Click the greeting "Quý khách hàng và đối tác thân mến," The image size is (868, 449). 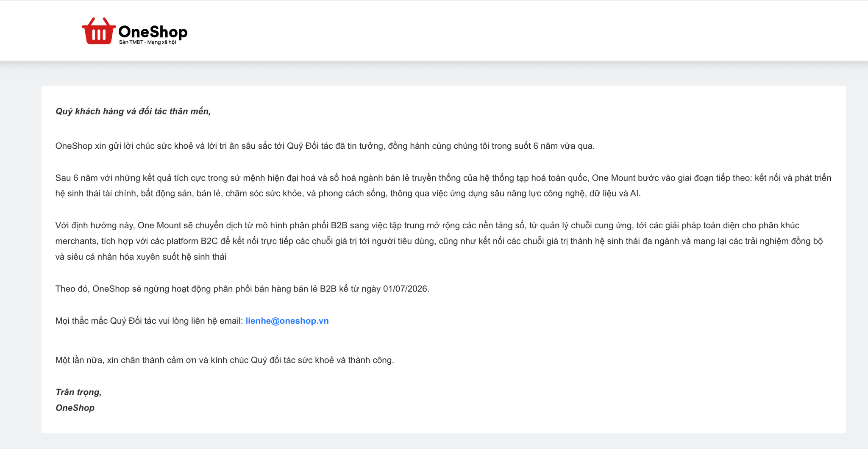133,111
